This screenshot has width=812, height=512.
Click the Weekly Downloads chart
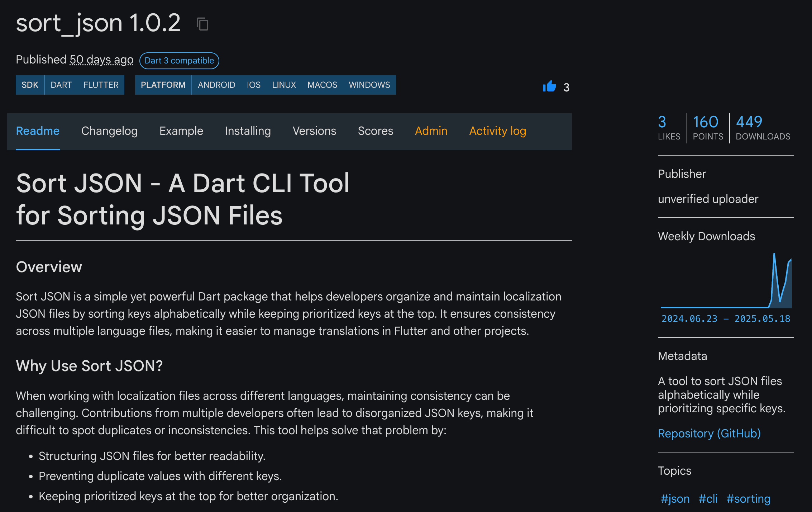[x=726, y=283]
